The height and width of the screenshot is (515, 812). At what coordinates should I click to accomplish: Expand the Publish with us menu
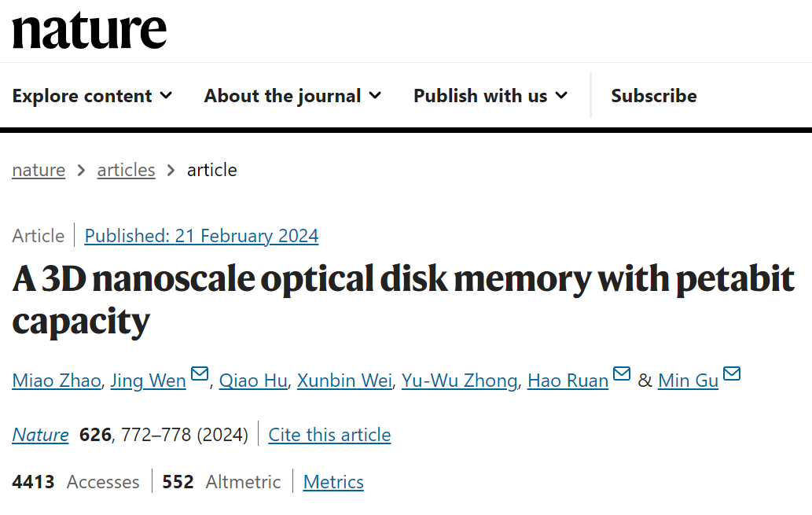[x=490, y=96]
